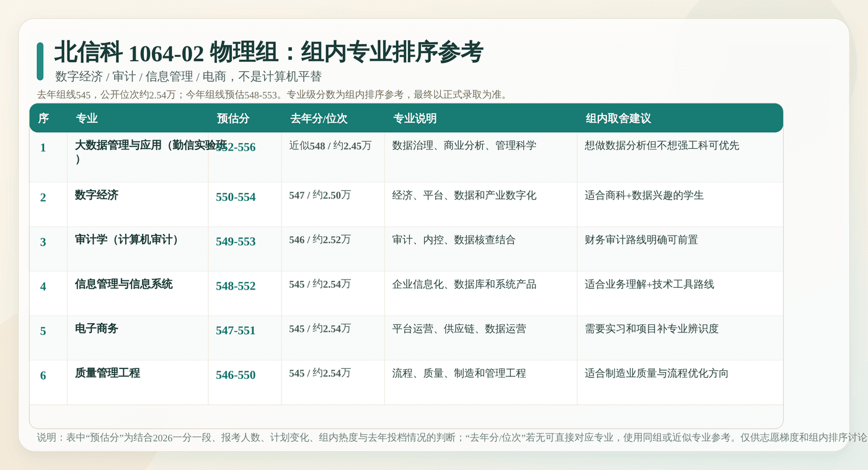Select major 信息管理与信息系统
This screenshot has width=868, height=470.
(x=124, y=285)
